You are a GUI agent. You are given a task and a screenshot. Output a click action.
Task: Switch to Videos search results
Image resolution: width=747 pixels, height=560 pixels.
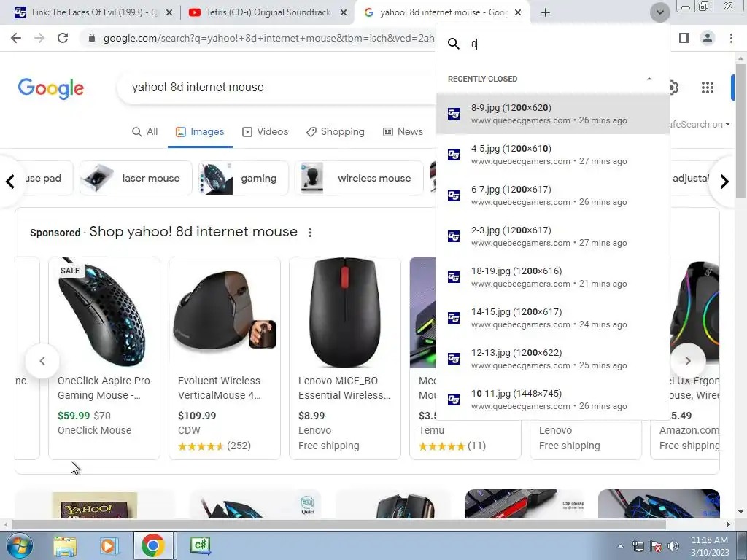tap(266, 132)
